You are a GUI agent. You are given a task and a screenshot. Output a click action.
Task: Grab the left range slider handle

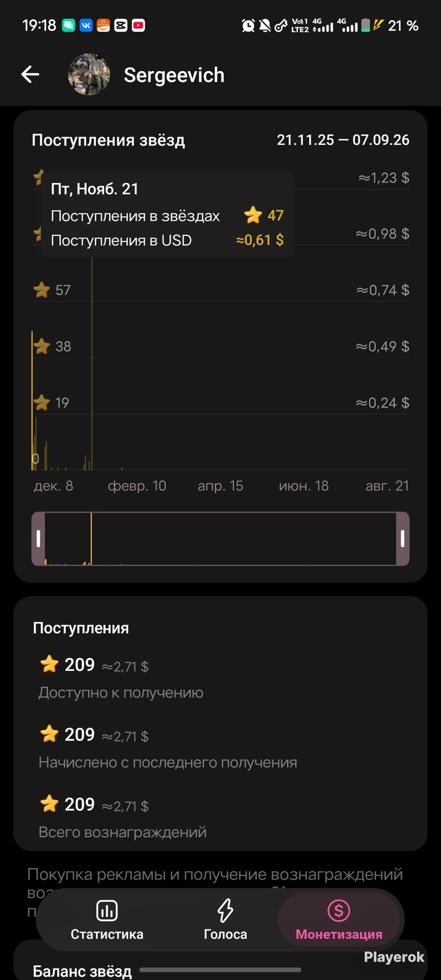coord(38,539)
